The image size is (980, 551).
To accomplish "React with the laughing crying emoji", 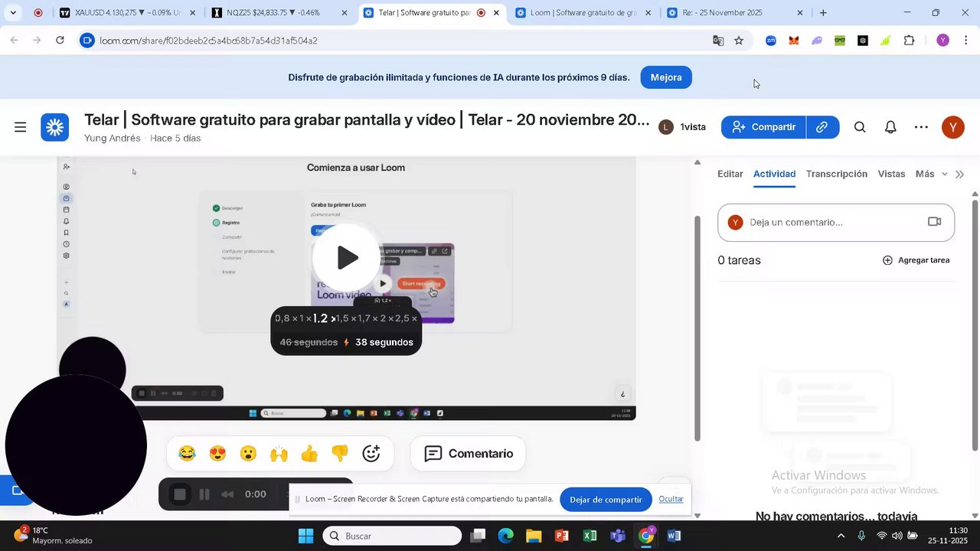I will pos(187,454).
